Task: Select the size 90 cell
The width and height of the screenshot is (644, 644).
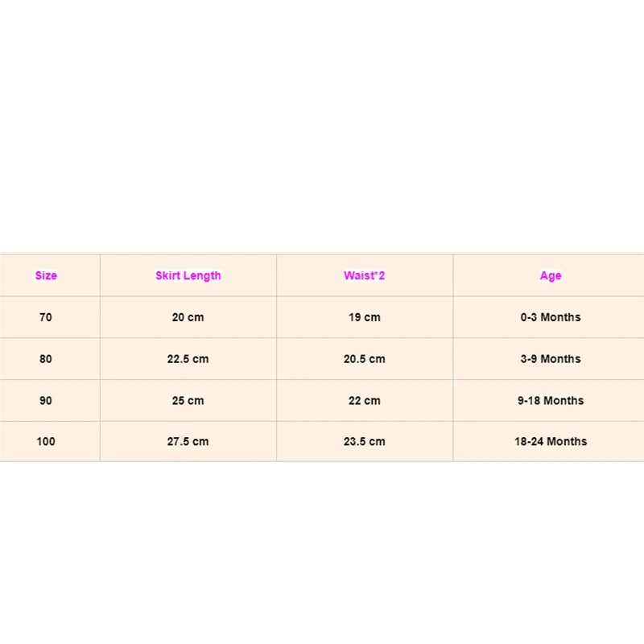Action: [46, 400]
